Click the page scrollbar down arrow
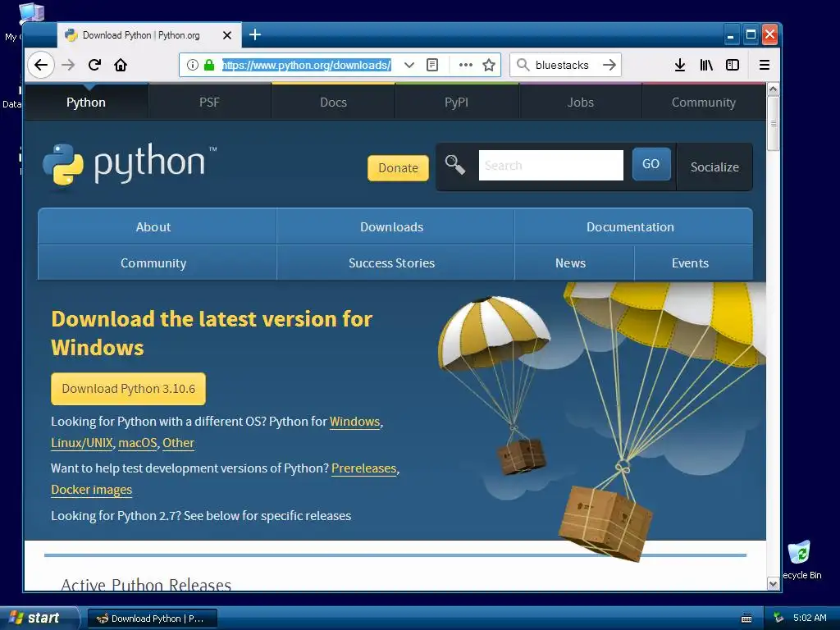The width and height of the screenshot is (840, 630). click(x=773, y=584)
